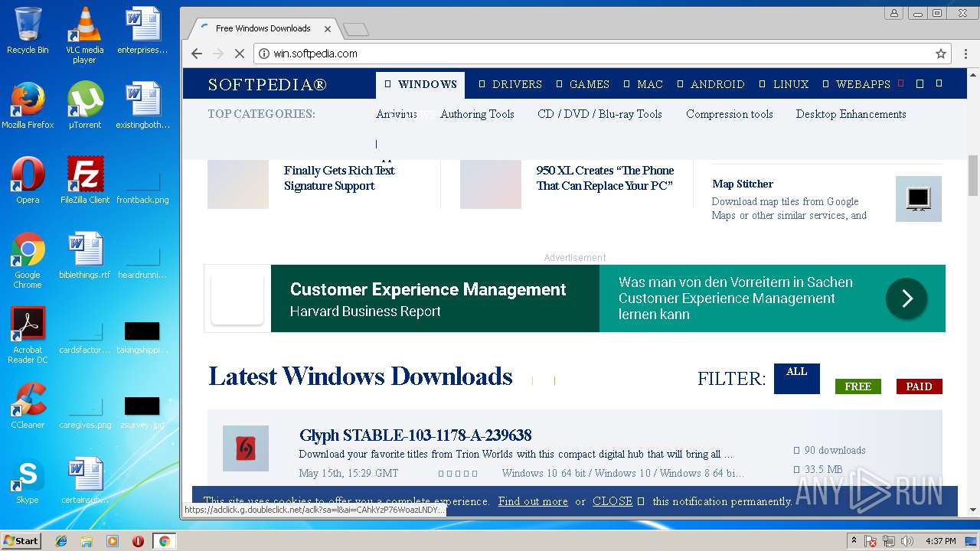This screenshot has height=551, width=980.
Task: Open the Desktop Enhancements category
Action: (x=851, y=114)
